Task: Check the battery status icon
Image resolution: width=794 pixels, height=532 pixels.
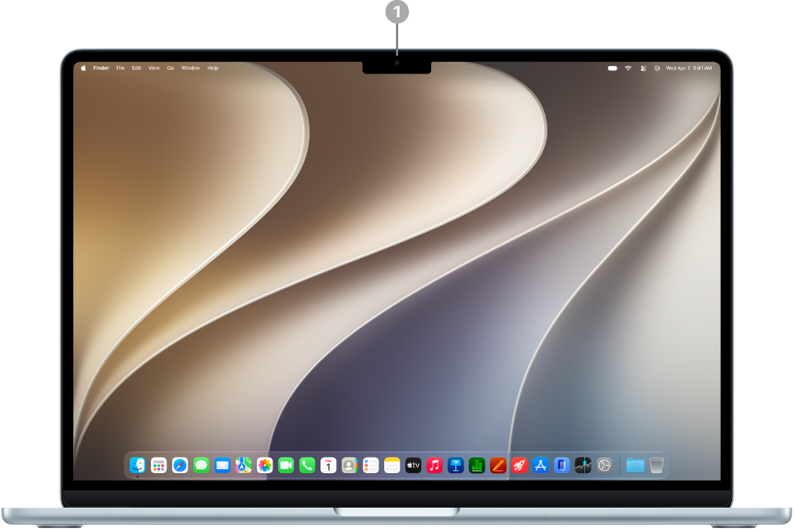Action: pyautogui.click(x=613, y=67)
